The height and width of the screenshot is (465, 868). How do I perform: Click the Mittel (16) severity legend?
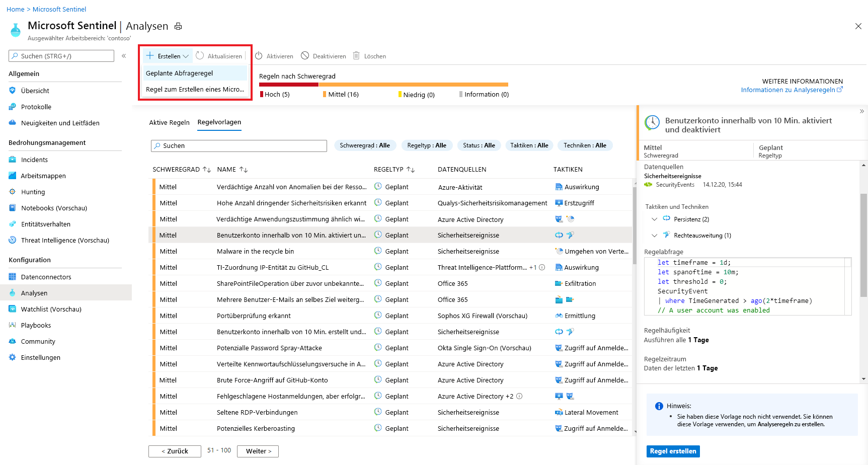[341, 95]
